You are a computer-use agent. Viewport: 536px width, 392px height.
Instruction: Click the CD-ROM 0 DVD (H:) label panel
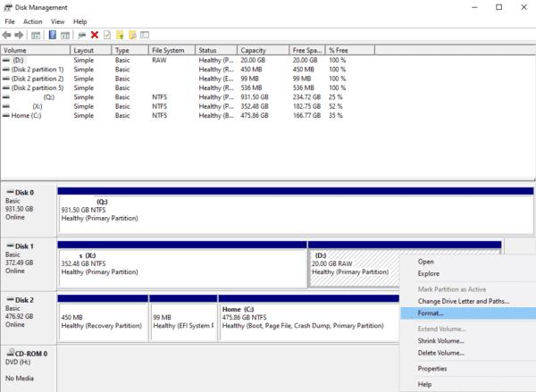(29, 369)
